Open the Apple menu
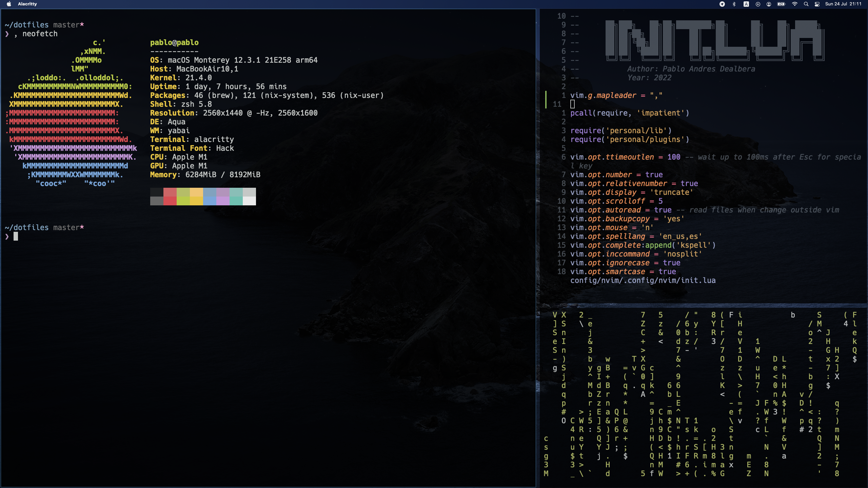The width and height of the screenshot is (868, 488). point(9,4)
